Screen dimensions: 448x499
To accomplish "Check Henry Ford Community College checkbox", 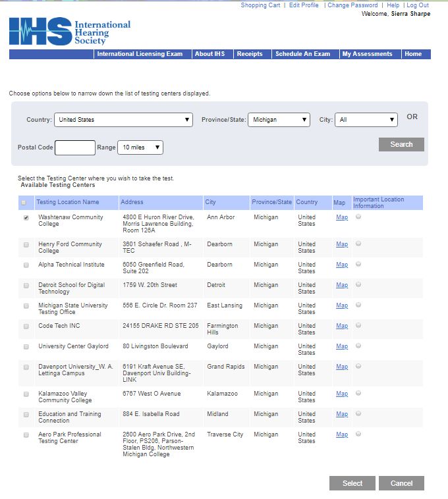I will tap(26, 245).
